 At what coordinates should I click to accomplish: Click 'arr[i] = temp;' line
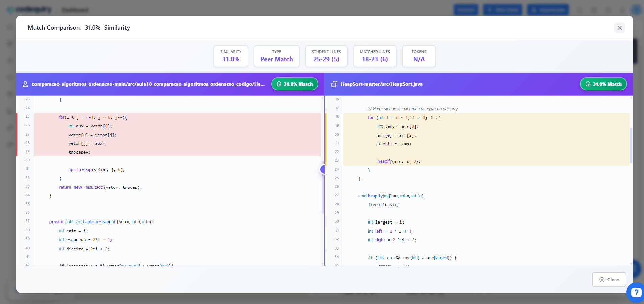[x=394, y=144]
